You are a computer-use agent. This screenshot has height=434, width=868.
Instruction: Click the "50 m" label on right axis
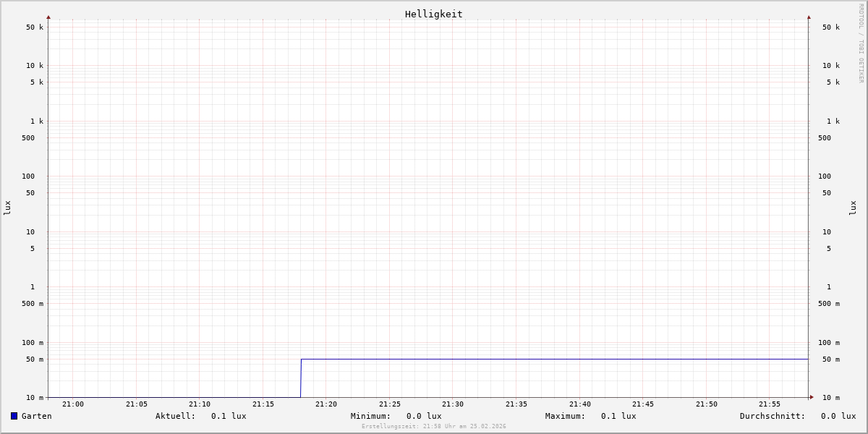pyautogui.click(x=831, y=359)
